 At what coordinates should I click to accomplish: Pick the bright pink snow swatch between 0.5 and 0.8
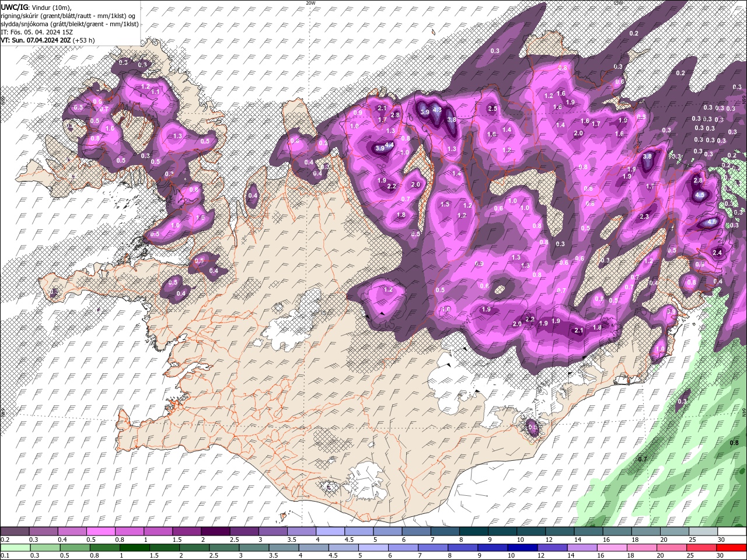[100, 531]
